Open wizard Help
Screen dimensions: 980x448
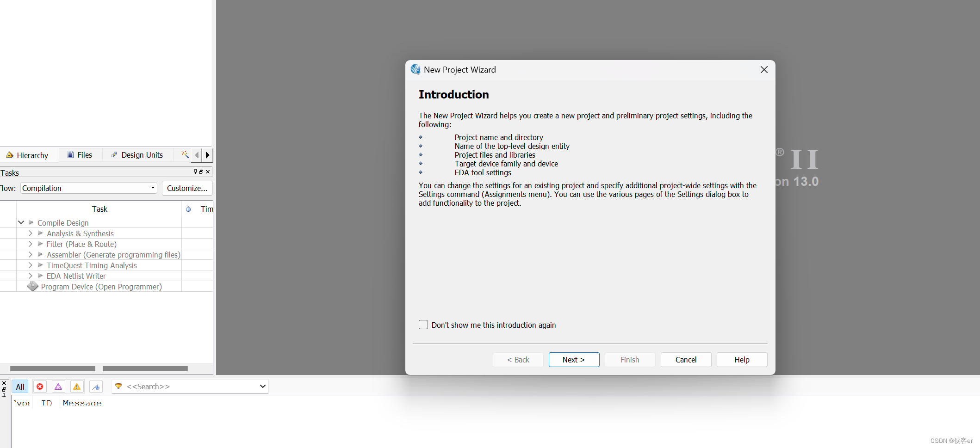742,360
